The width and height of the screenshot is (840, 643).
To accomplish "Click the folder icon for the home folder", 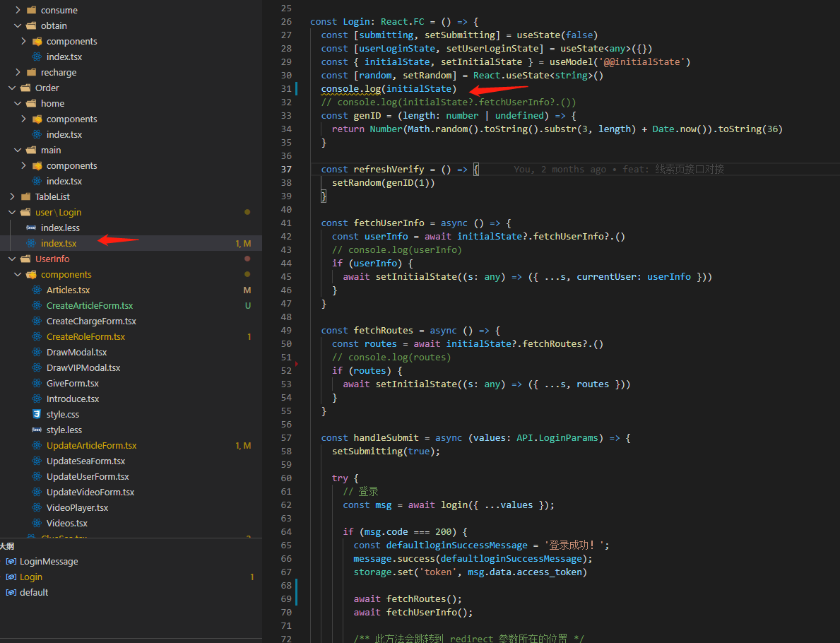I will (31, 103).
